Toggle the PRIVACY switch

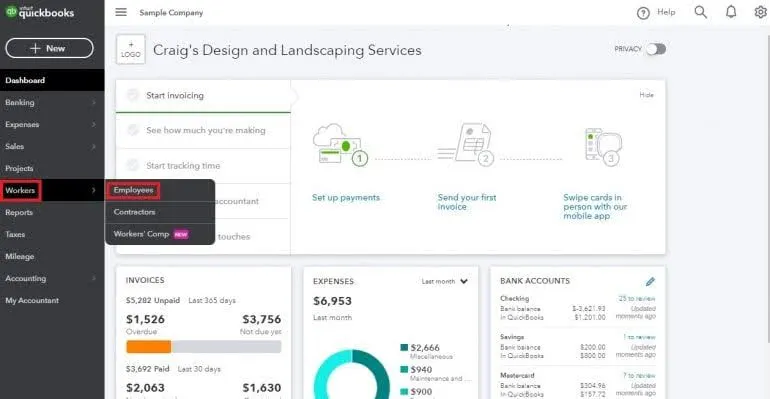point(656,49)
